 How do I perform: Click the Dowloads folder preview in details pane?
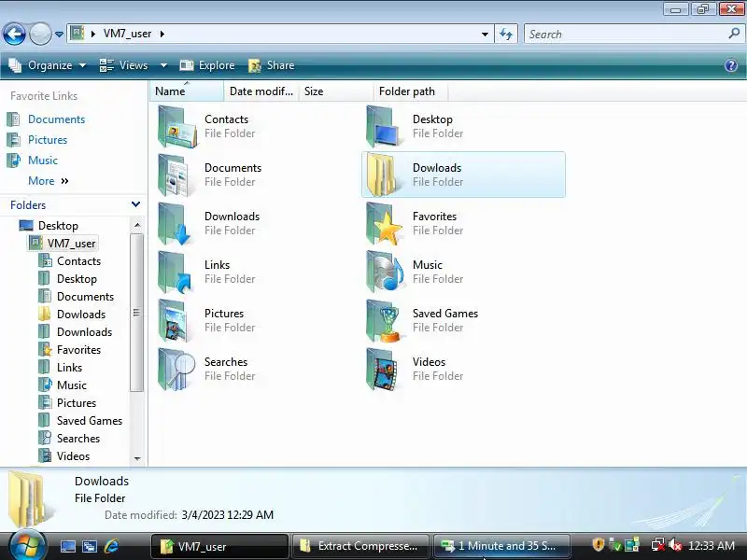click(30, 498)
